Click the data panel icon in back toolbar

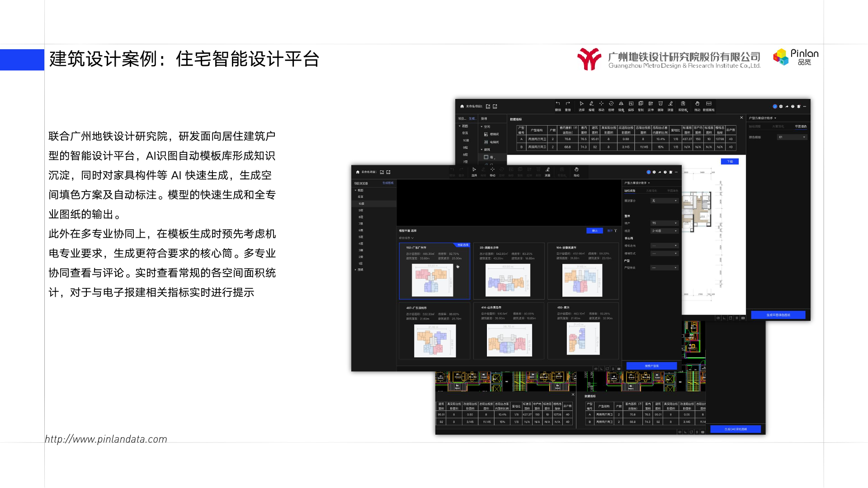click(708, 104)
